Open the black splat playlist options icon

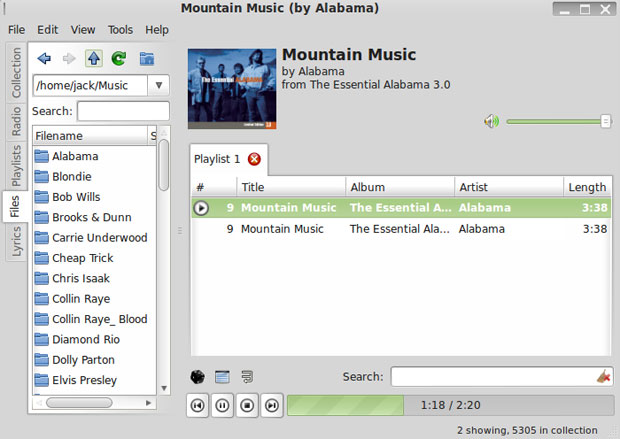coord(198,377)
